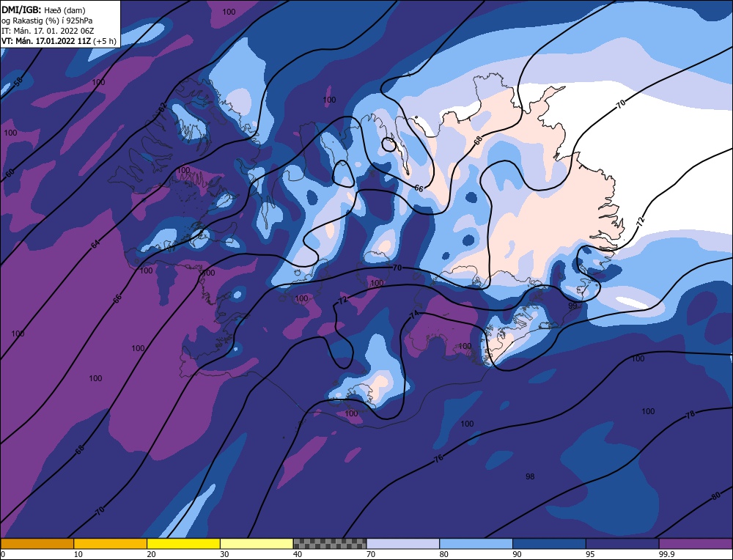Pick the lavender 70–80 legend swatch
Image resolution: width=733 pixels, height=560 pixels.
click(403, 543)
